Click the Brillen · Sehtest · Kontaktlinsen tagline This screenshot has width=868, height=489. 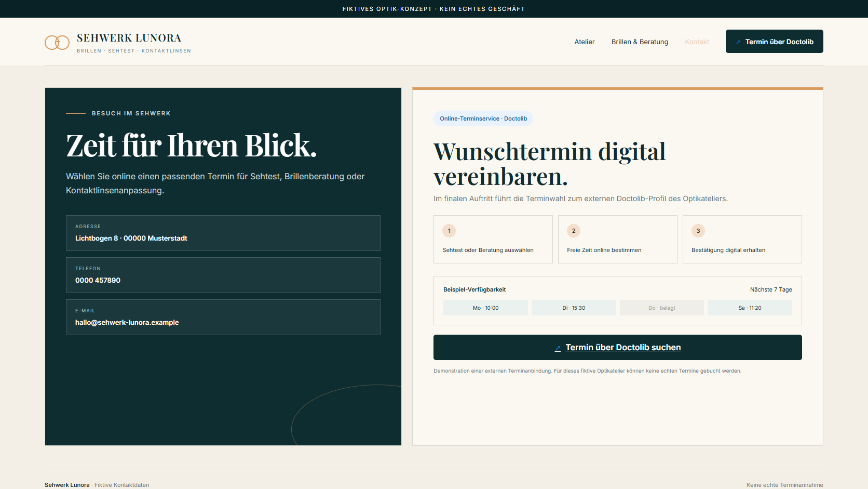pyautogui.click(x=134, y=51)
